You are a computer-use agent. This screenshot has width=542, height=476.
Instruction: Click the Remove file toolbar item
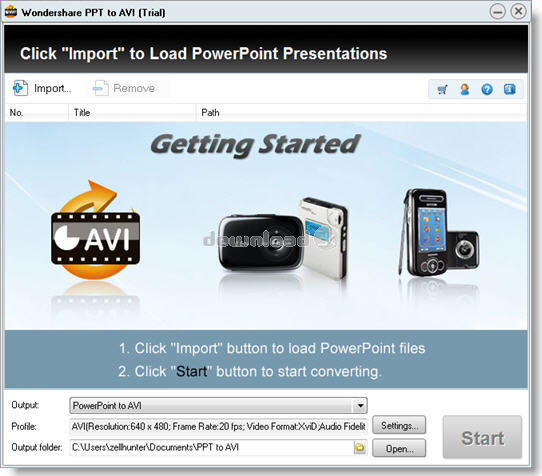pos(124,88)
